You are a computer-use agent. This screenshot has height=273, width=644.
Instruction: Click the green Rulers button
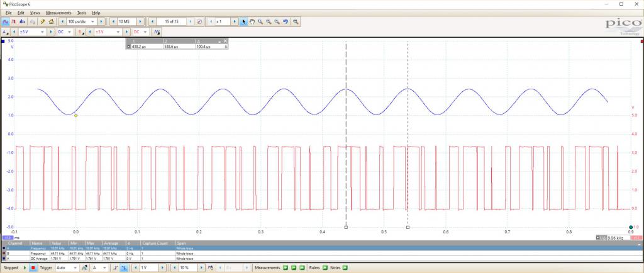pyautogui.click(x=325, y=268)
